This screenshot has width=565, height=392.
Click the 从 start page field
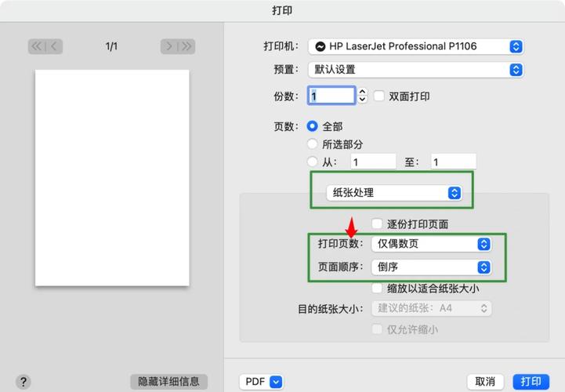(373, 162)
